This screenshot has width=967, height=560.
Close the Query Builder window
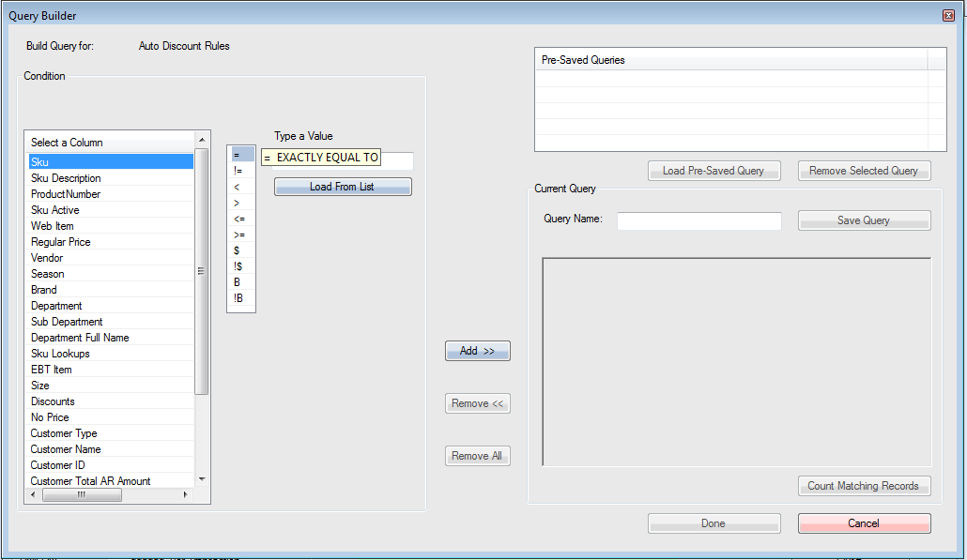point(948,15)
